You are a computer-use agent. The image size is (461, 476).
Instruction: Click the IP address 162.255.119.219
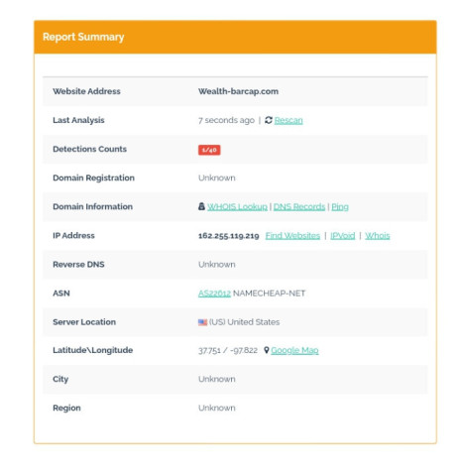229,236
